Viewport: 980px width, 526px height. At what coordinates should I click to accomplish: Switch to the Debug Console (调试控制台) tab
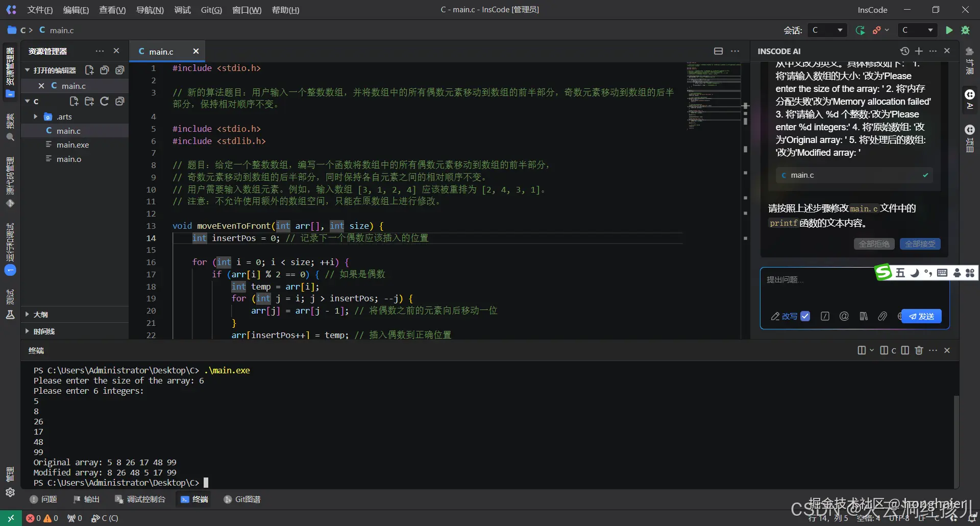pos(140,499)
